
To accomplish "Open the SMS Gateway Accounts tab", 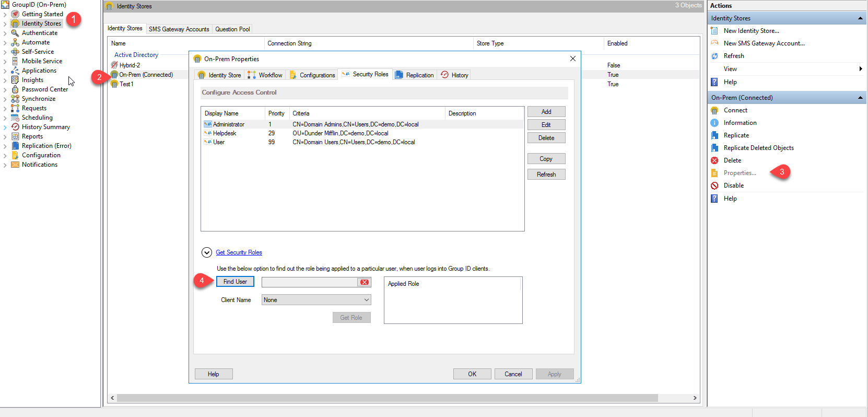I will [x=179, y=29].
